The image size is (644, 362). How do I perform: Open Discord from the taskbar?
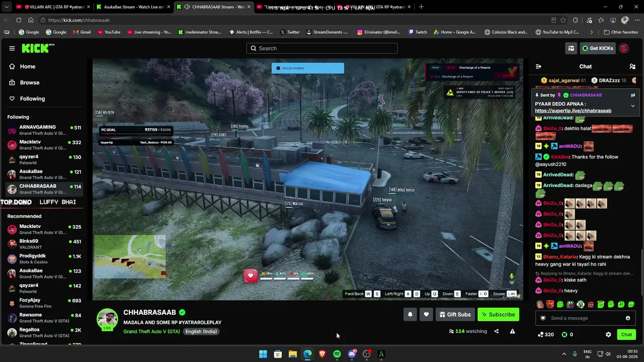coord(352,354)
